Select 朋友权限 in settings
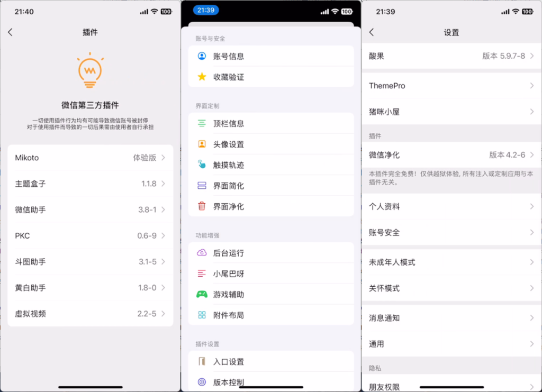Image resolution: width=542 pixels, height=392 pixels. pos(451,383)
